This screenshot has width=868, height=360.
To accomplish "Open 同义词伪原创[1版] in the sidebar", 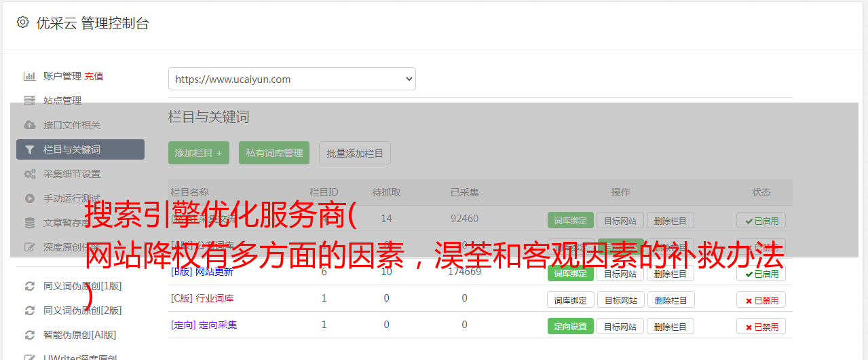I will pos(83,286).
